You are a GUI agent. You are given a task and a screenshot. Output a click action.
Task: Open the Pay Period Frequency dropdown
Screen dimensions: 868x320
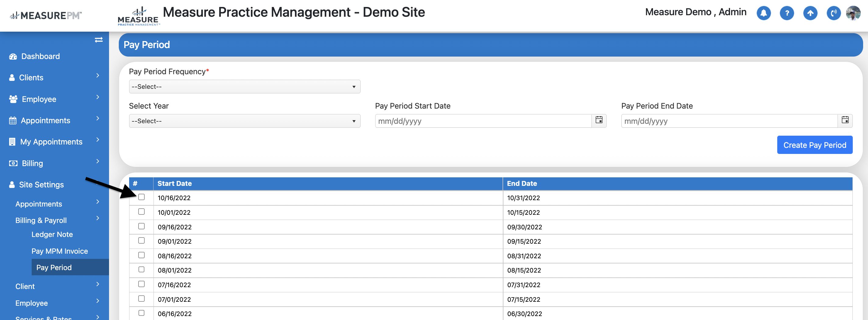click(245, 86)
